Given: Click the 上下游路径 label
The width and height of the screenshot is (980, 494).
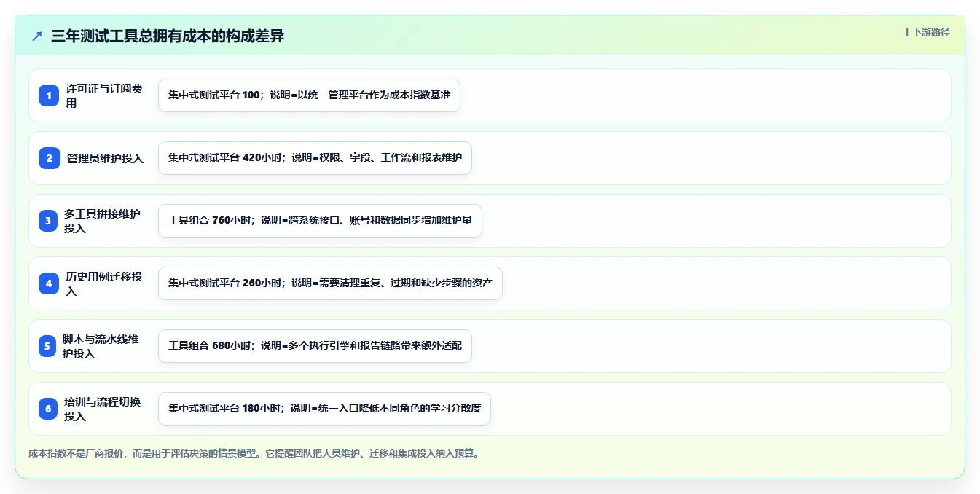Looking at the screenshot, I should (926, 32).
